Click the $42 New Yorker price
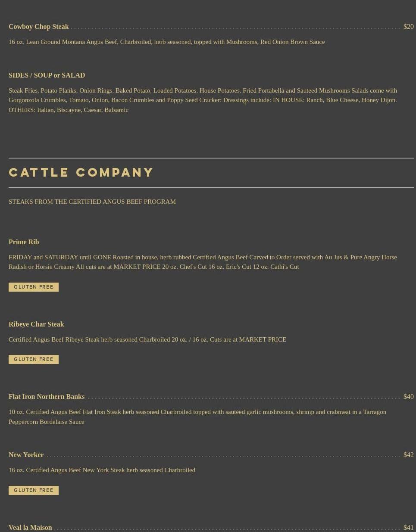416x532 pixels. tap(408, 455)
